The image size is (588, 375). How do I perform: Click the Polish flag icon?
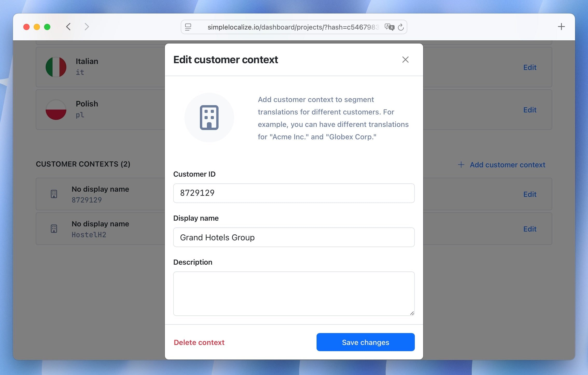56,110
